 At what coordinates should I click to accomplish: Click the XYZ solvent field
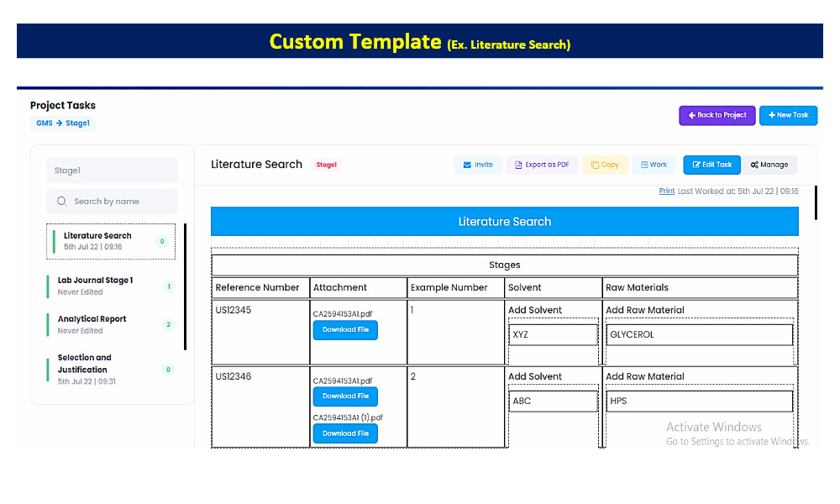553,335
